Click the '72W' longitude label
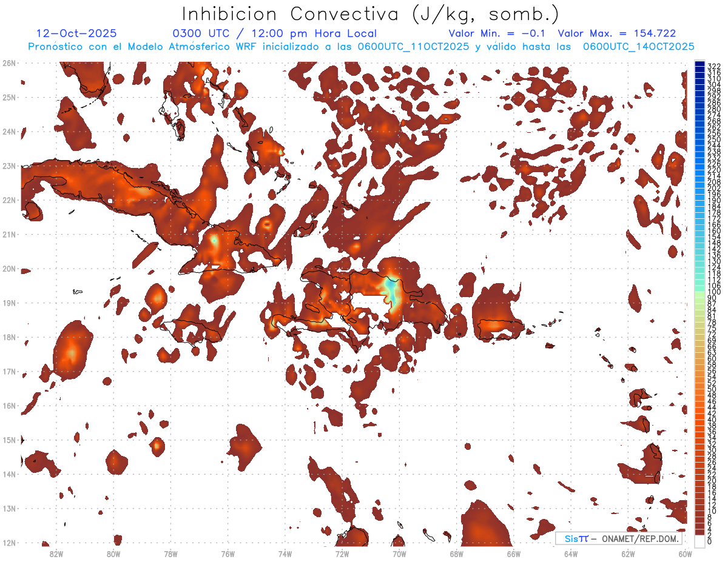Image resolution: width=728 pixels, height=562 pixels. coord(342,554)
